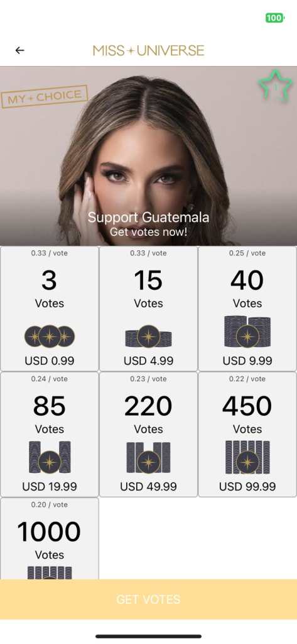The image size is (297, 644).
Task: Choose the USD 4.99 price option
Action: [148, 308]
